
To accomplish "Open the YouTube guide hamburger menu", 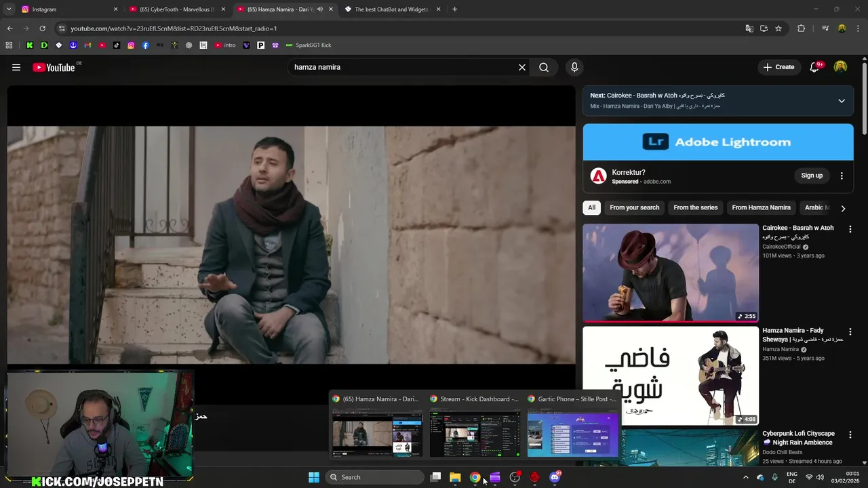I will (x=16, y=67).
